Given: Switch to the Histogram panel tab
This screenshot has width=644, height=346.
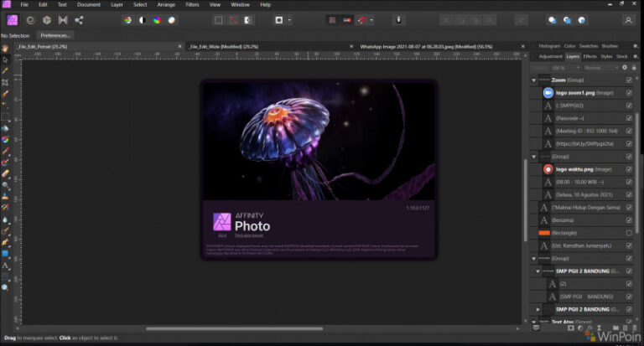Looking at the screenshot, I should [549, 46].
